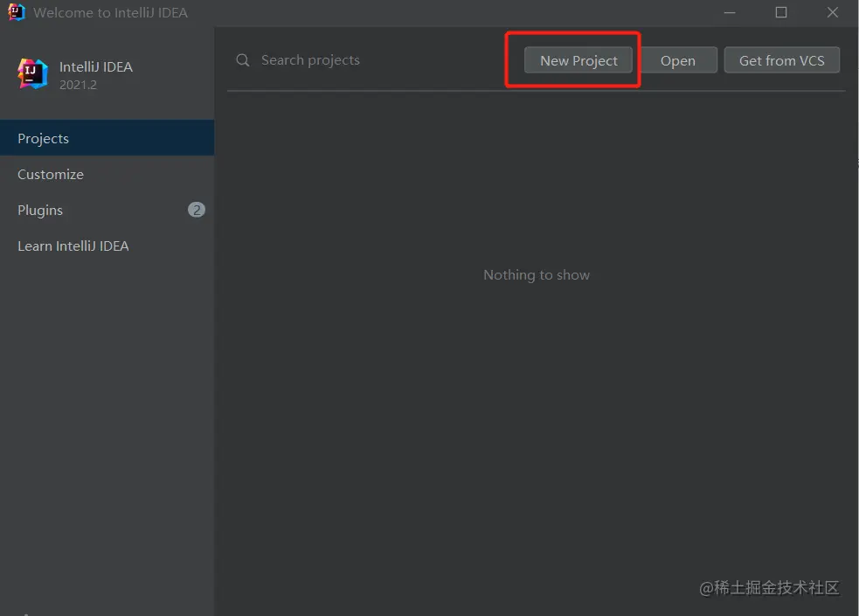The image size is (859, 616).
Task: Click the search magnifier icon
Action: pyautogui.click(x=243, y=60)
